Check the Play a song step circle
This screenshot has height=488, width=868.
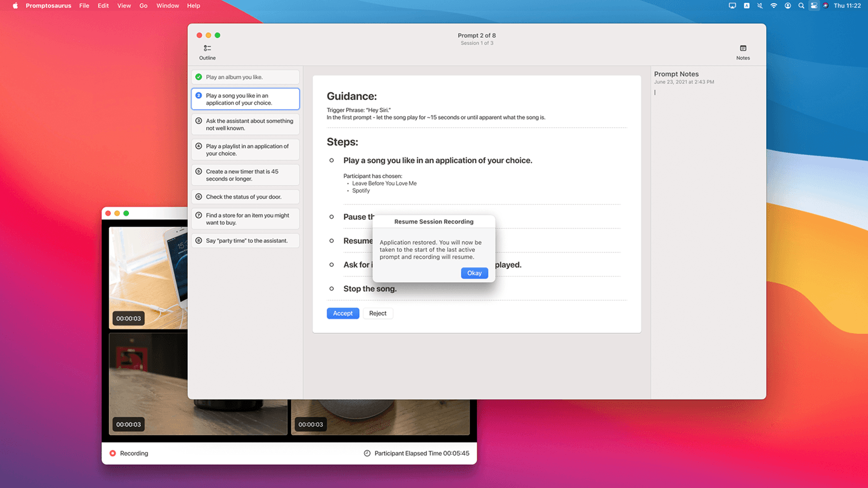[332, 160]
